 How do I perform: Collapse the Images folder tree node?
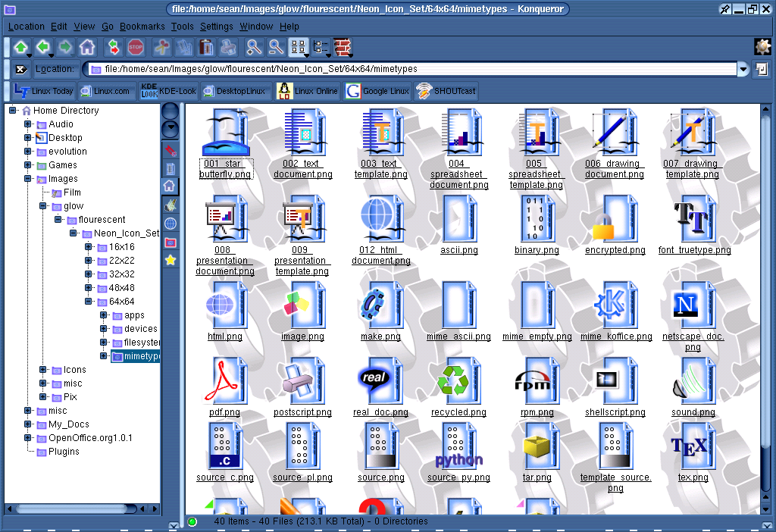28,179
